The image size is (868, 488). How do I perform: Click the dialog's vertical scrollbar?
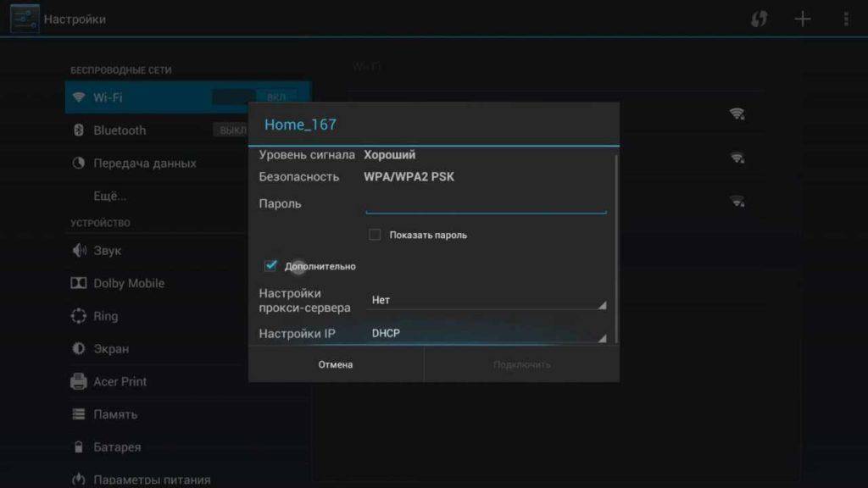616,248
